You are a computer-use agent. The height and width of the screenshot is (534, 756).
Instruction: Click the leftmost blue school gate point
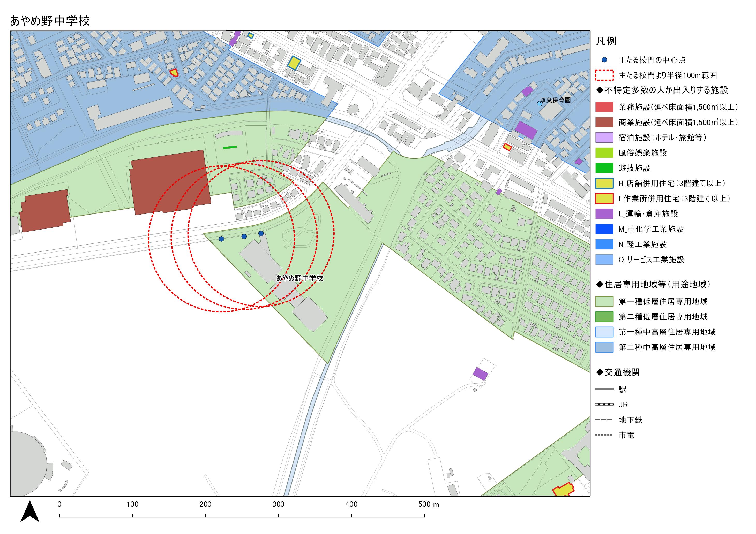[222, 239]
